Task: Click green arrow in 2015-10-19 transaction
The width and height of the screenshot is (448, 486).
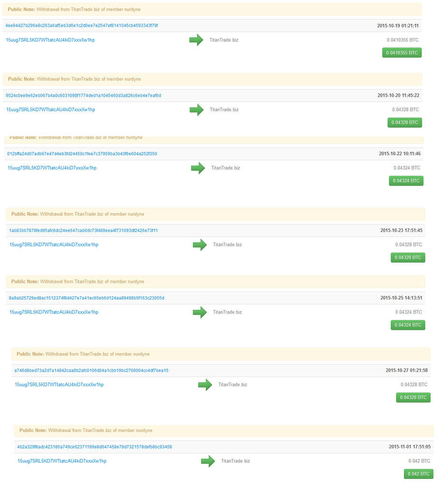Action: (x=196, y=40)
